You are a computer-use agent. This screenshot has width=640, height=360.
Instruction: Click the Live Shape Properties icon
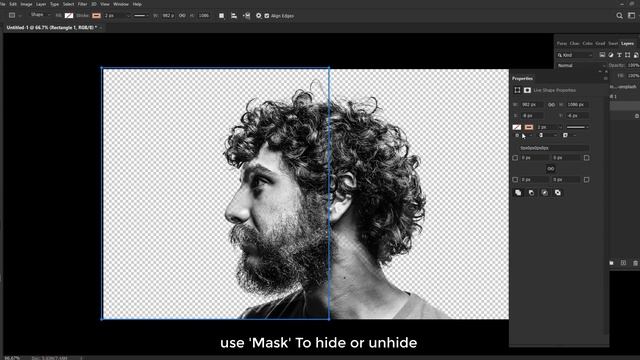pos(517,90)
